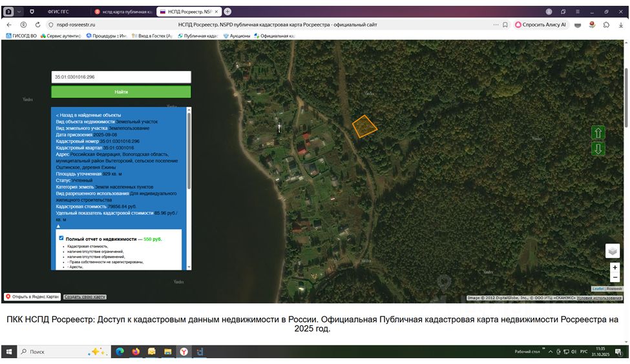Collapse panel with white triangle arrow
630x364 pixels.
pos(58,227)
